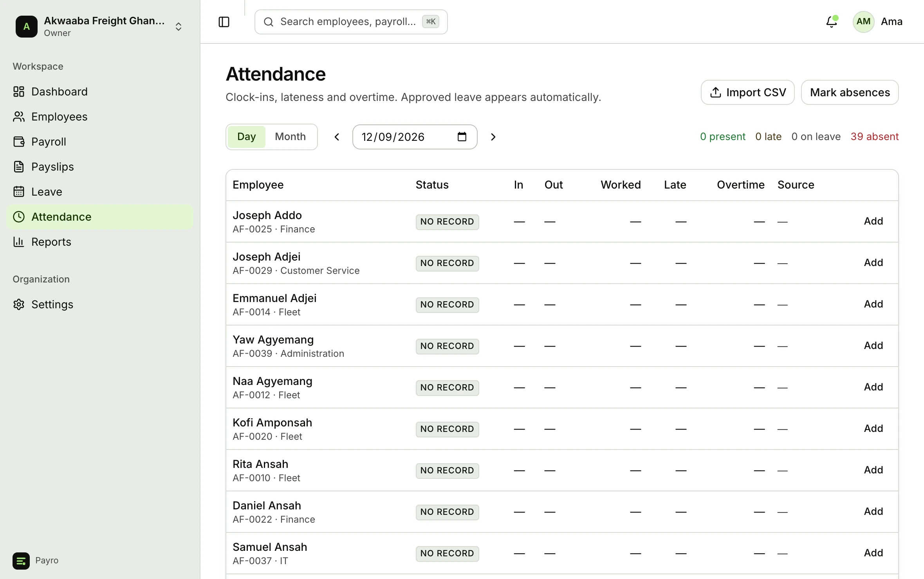Viewport: 924px width, 579px height.
Task: Click the Overtime column header
Action: (x=741, y=185)
